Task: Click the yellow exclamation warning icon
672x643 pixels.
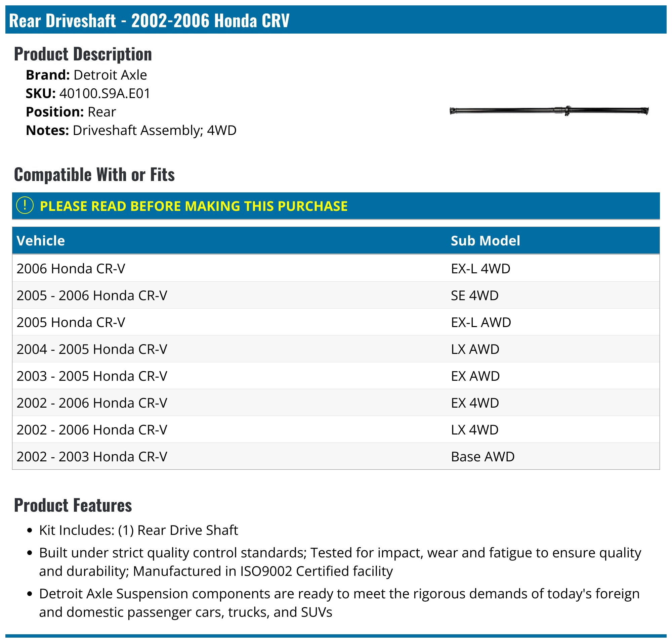Action: click(25, 205)
